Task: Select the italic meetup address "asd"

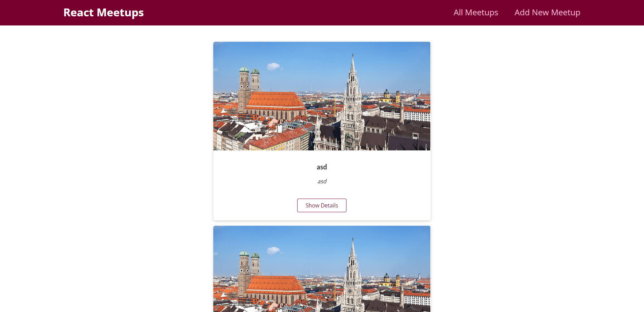Action: point(322,181)
